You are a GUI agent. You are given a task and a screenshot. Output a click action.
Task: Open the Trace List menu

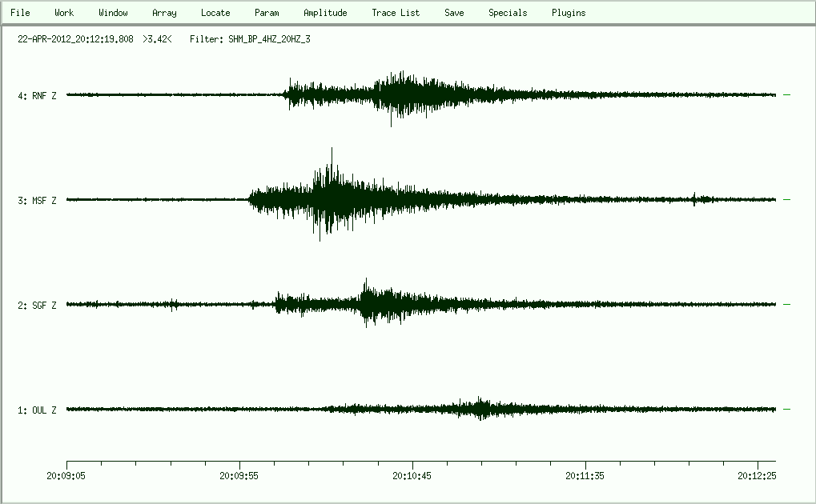396,13
